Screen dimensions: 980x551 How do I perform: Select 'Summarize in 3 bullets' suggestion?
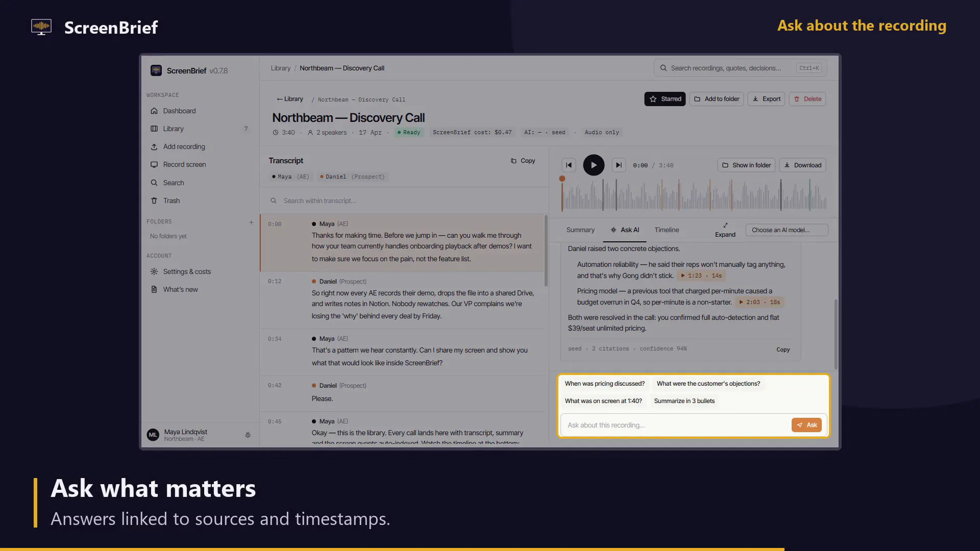(684, 401)
